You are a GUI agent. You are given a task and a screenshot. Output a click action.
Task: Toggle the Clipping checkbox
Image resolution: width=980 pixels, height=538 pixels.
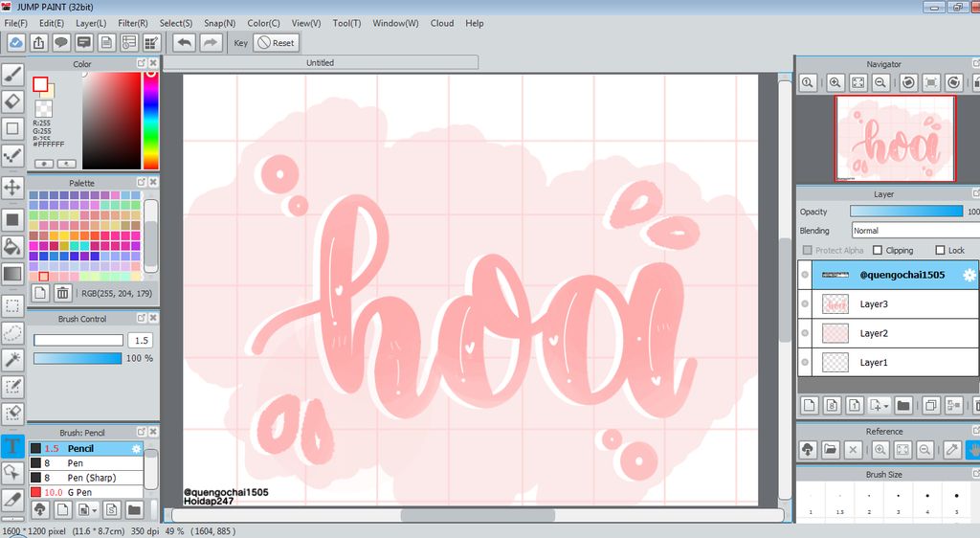(x=878, y=250)
